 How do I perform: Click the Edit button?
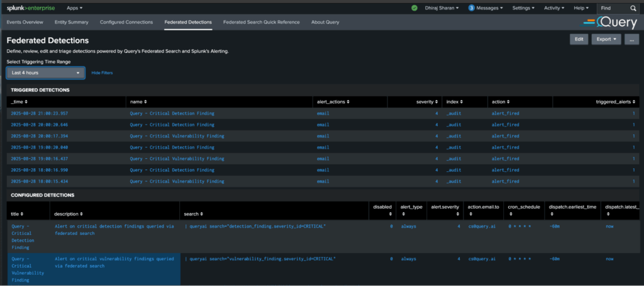579,39
